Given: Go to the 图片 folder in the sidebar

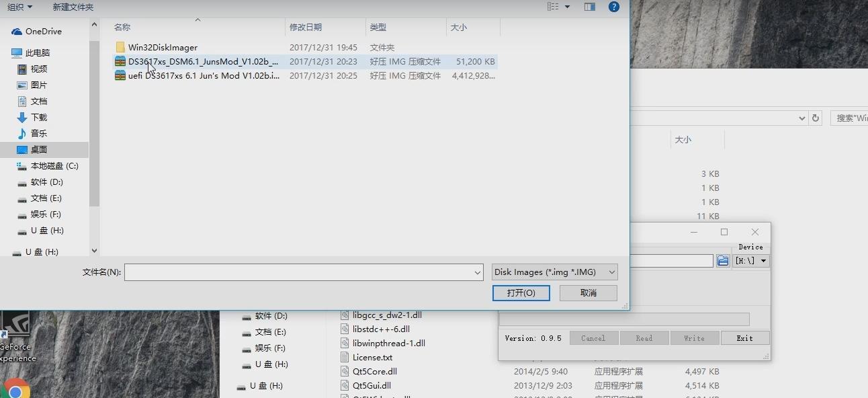Looking at the screenshot, I should click(39, 85).
